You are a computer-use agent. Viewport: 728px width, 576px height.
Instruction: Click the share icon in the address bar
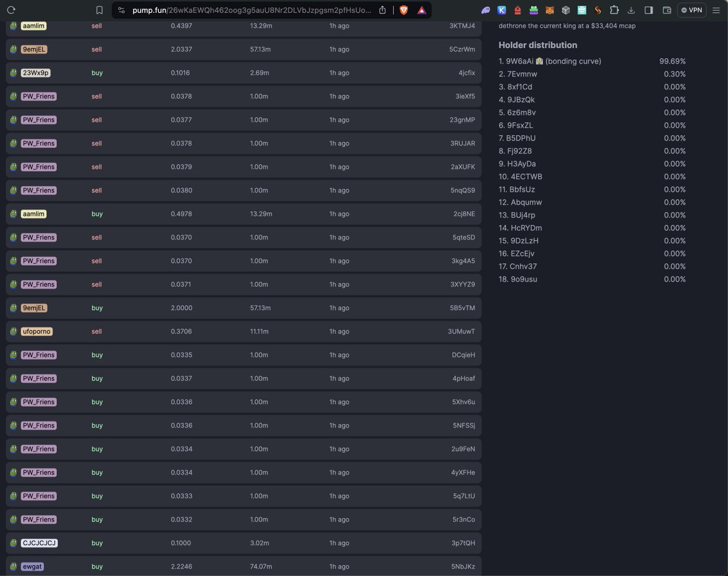coord(382,10)
